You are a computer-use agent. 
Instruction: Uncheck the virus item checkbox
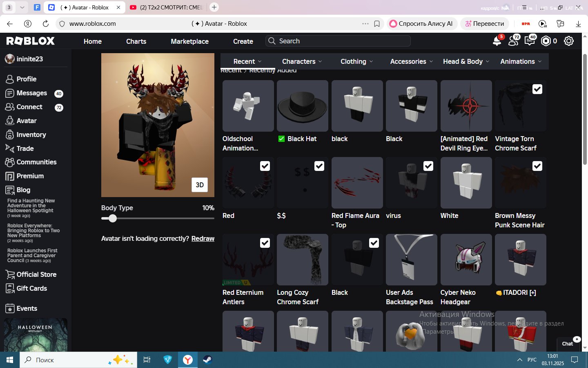tap(428, 166)
